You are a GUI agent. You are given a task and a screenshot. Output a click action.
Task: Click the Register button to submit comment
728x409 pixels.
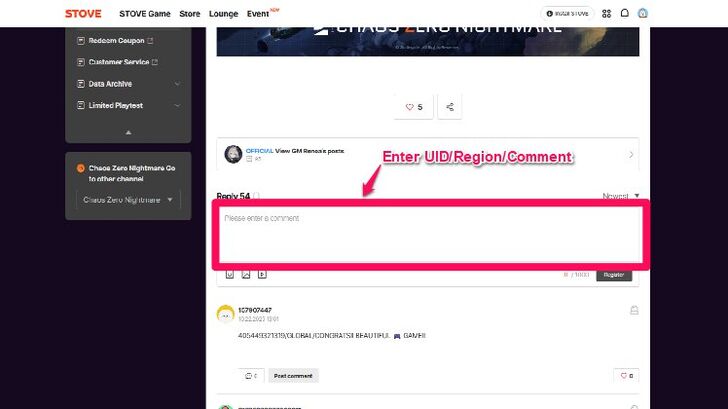(613, 274)
